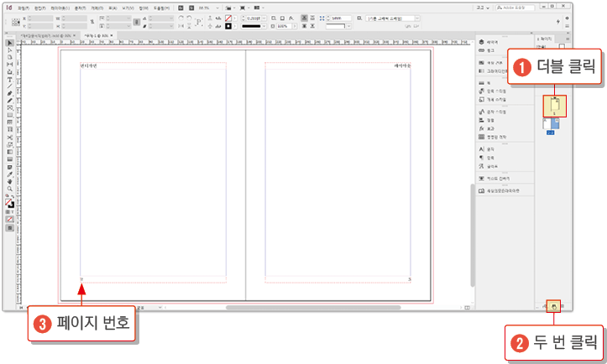Toggle wrap around bounding box
The image size is (607, 364).
[312, 18]
